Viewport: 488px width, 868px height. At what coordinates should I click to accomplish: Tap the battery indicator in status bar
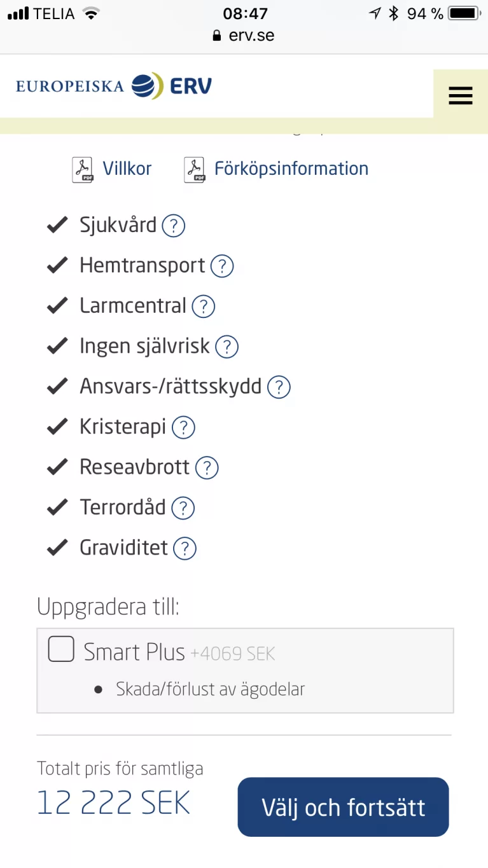[x=463, y=13]
